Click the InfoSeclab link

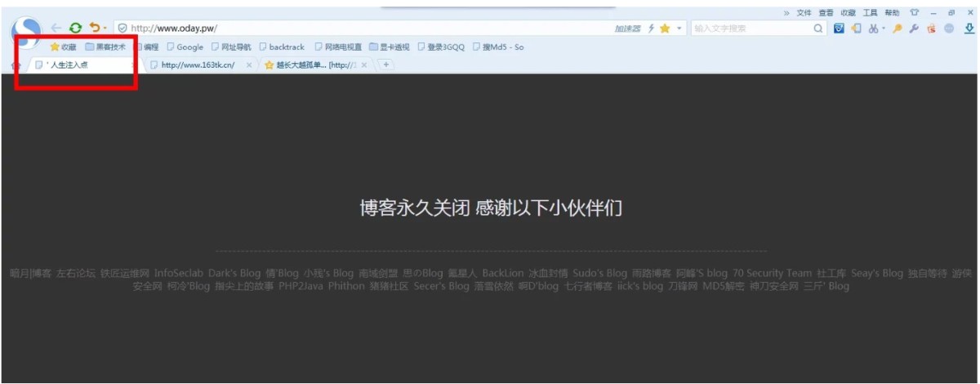[x=178, y=273]
